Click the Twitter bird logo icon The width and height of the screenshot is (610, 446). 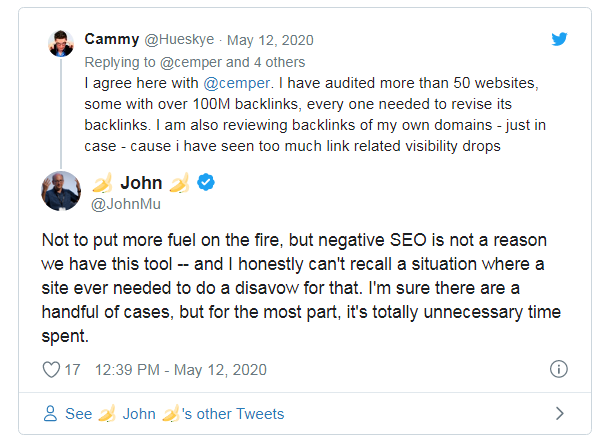[x=559, y=39]
